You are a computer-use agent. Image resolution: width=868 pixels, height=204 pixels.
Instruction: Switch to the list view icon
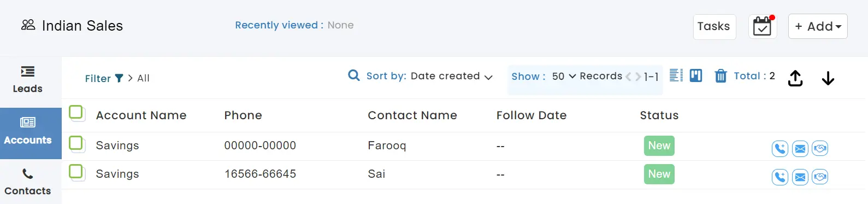(676, 75)
